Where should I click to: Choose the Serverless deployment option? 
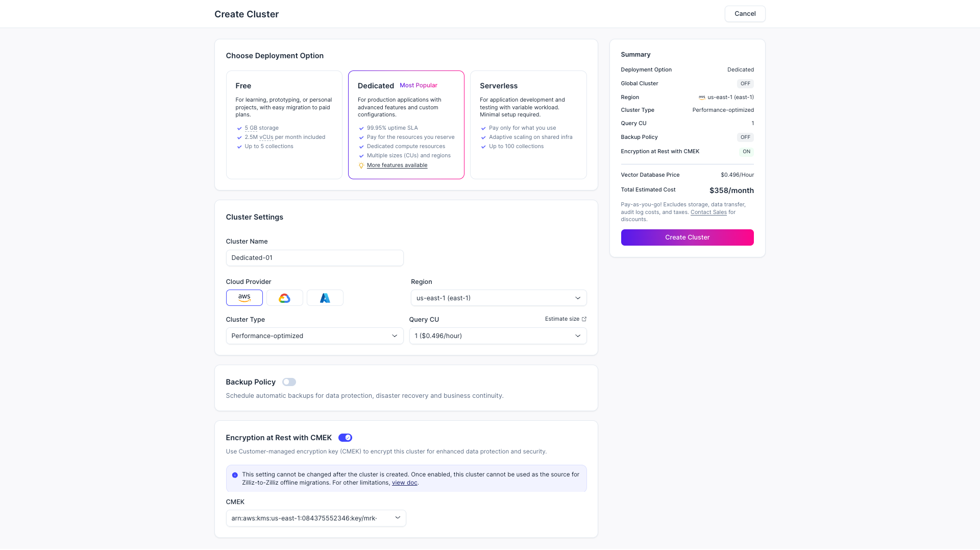(528, 125)
